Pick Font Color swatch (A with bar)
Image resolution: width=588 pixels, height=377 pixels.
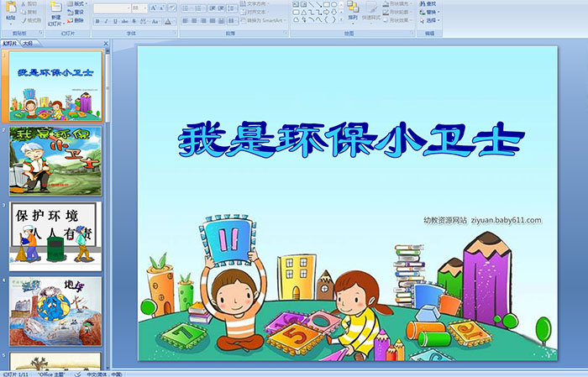click(168, 21)
